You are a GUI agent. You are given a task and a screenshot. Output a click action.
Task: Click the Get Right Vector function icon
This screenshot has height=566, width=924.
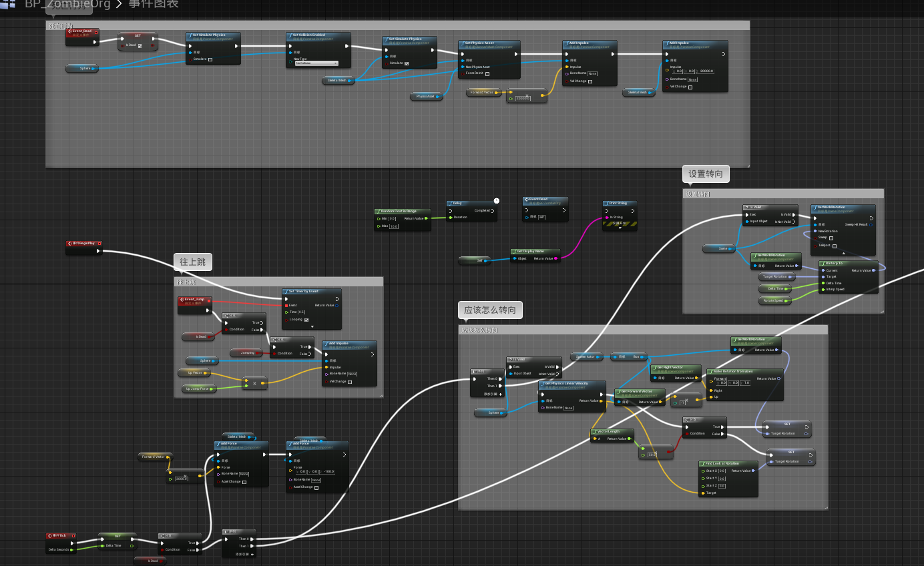(x=654, y=367)
